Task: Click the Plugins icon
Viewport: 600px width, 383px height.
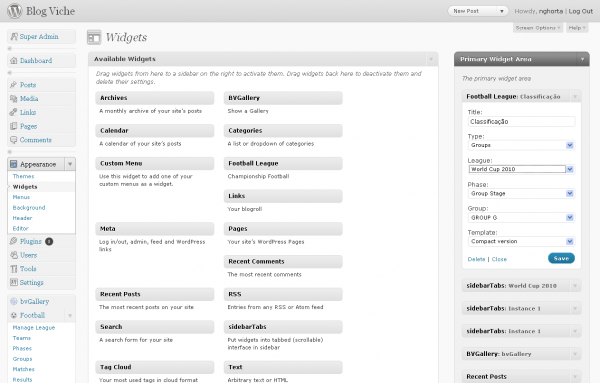Action: click(x=14, y=241)
